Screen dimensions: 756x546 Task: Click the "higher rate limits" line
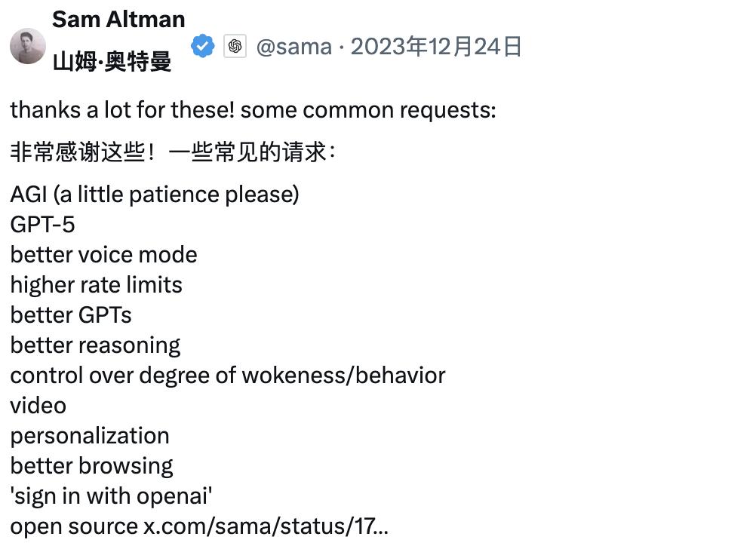(96, 285)
